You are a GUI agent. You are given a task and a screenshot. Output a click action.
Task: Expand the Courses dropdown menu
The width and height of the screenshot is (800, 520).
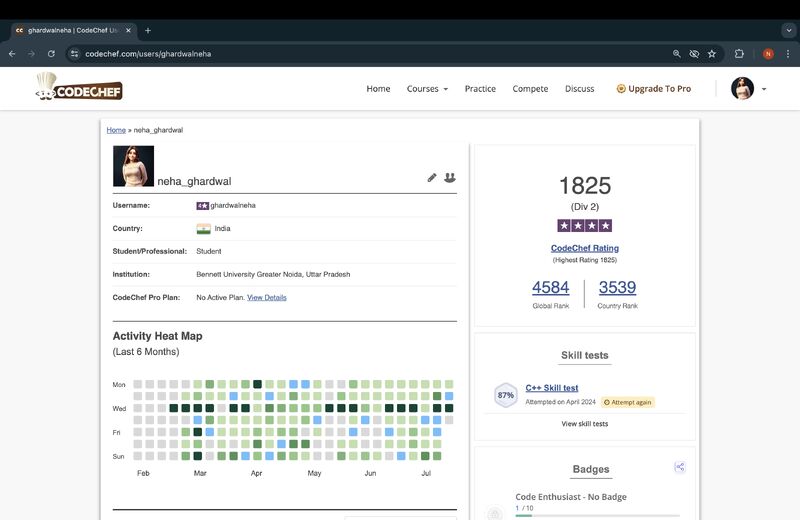point(427,89)
